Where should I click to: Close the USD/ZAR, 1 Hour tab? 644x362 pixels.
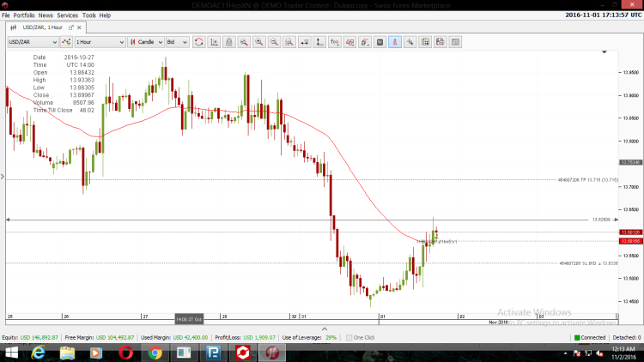[x=79, y=27]
